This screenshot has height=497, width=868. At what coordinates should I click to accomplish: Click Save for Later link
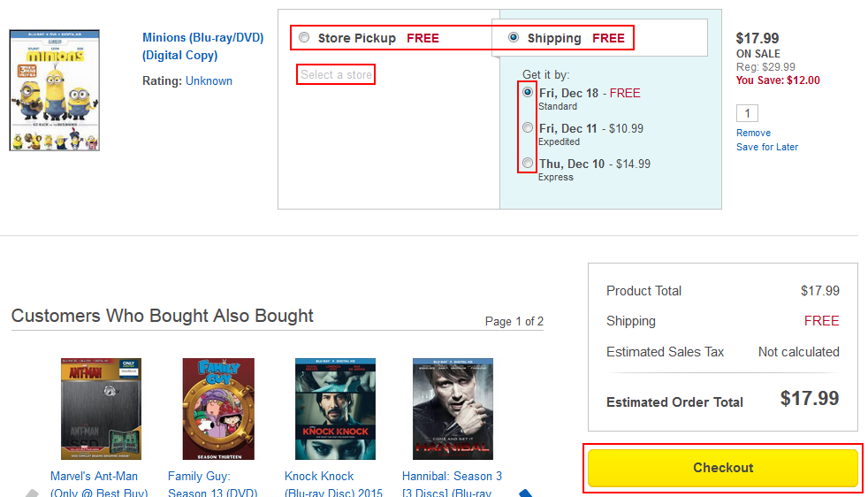pos(766,147)
